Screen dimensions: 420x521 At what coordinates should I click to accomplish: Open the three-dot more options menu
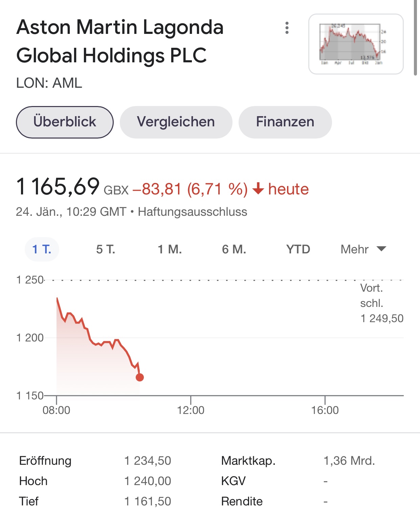(287, 28)
